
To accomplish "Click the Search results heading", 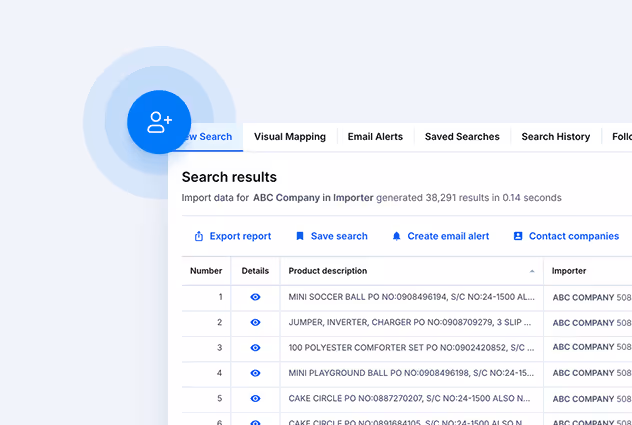I will pos(229,177).
